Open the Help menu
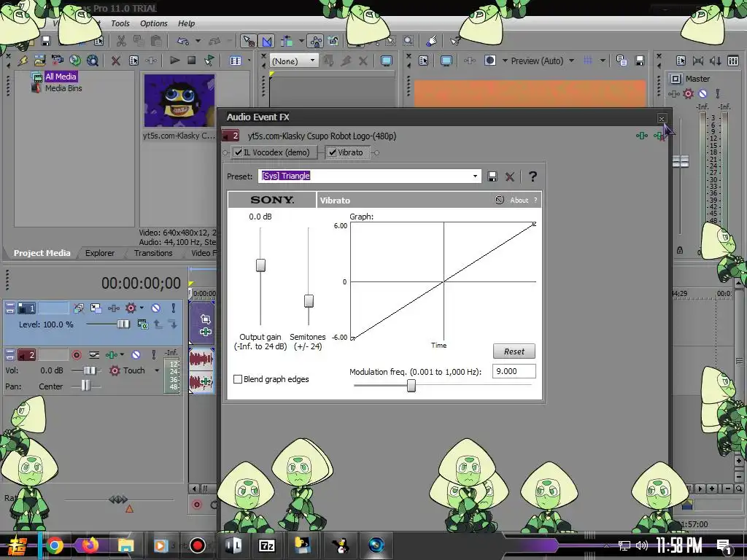747x560 pixels. click(x=186, y=23)
